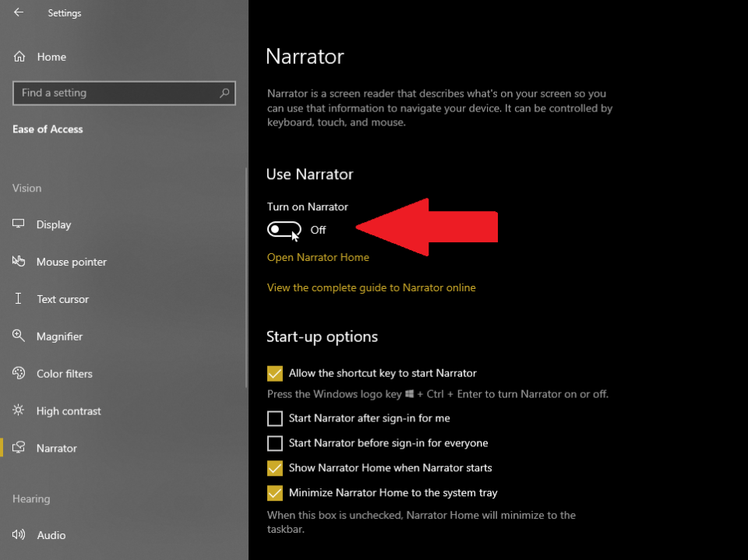This screenshot has width=748, height=560.
Task: Toggle the Turn on Narrator switch
Action: pyautogui.click(x=284, y=230)
